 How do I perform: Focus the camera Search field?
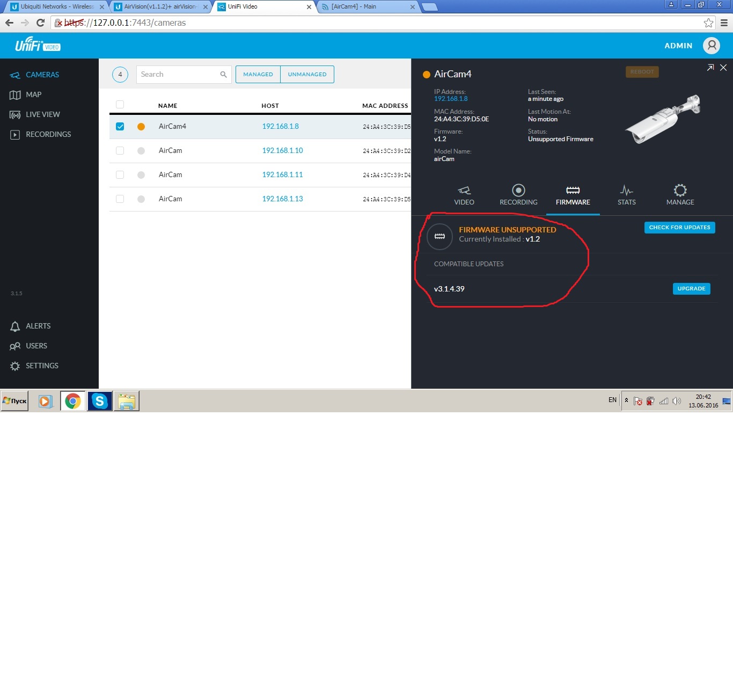[x=184, y=75]
